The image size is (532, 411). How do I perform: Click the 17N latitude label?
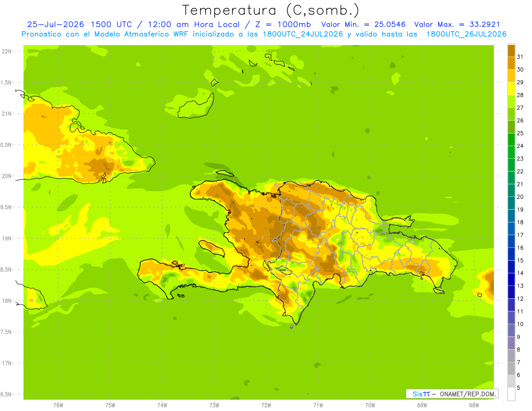(8, 363)
